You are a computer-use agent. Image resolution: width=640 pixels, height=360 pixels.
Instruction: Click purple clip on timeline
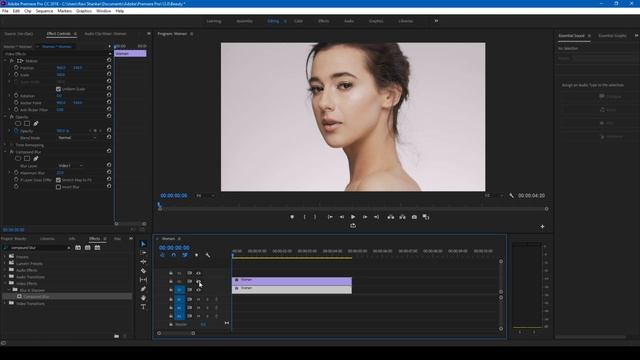coord(292,281)
